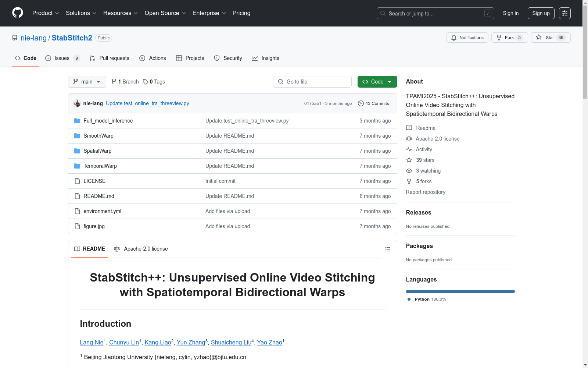Click the watching eye icon

pyautogui.click(x=409, y=171)
